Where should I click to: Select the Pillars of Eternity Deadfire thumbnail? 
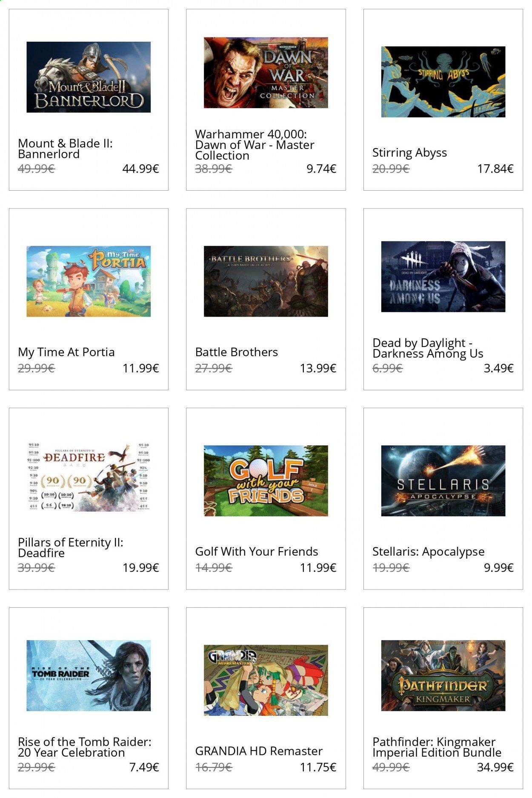89,476
